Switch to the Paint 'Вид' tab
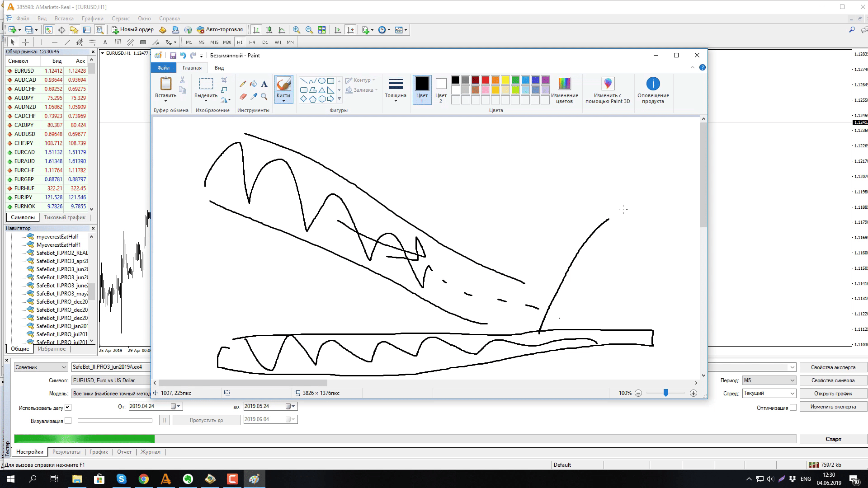This screenshot has width=868, height=488. pyautogui.click(x=219, y=68)
